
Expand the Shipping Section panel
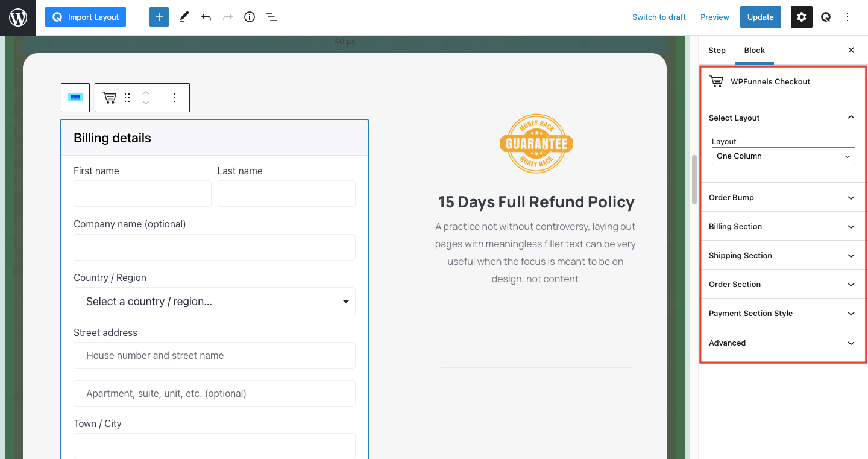(x=782, y=255)
